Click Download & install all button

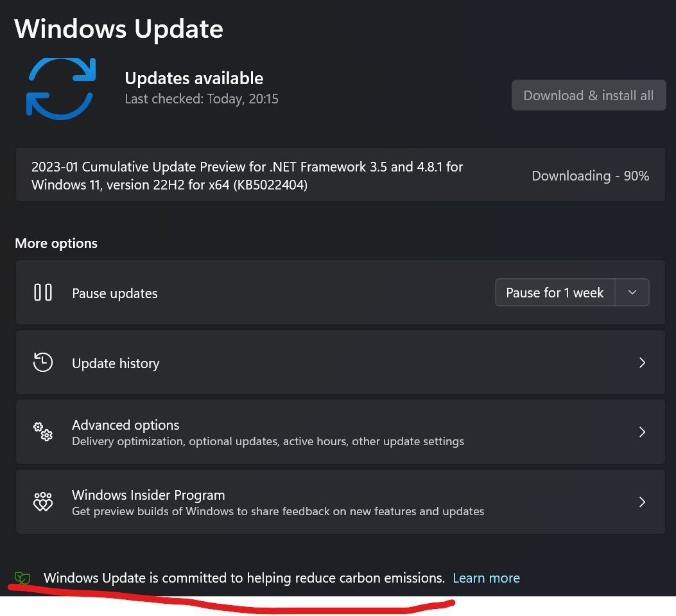pos(589,95)
